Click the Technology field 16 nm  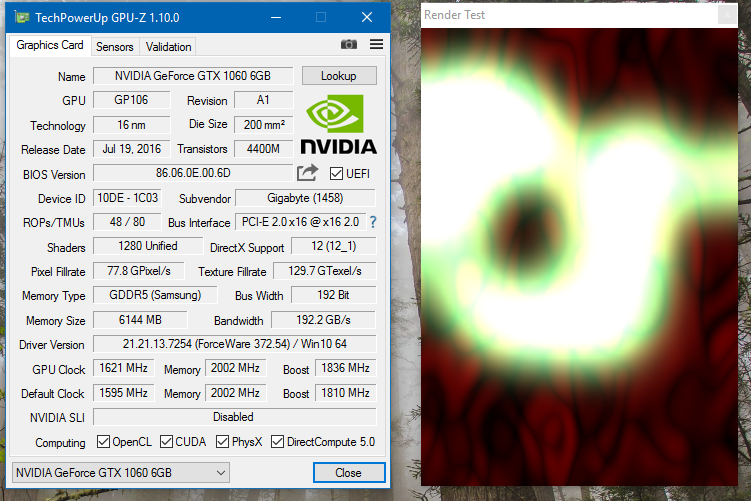[132, 125]
